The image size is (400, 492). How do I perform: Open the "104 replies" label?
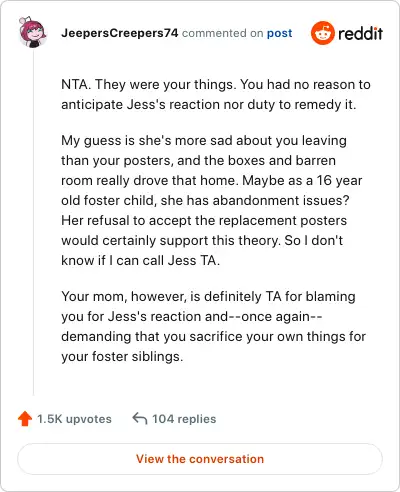[184, 419]
